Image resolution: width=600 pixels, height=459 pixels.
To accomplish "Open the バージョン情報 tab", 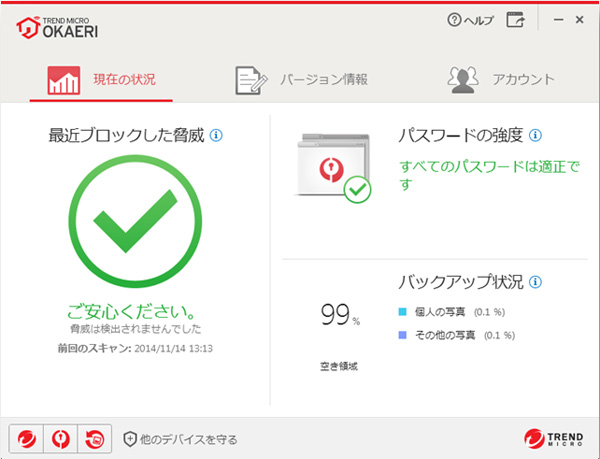I will (x=302, y=80).
